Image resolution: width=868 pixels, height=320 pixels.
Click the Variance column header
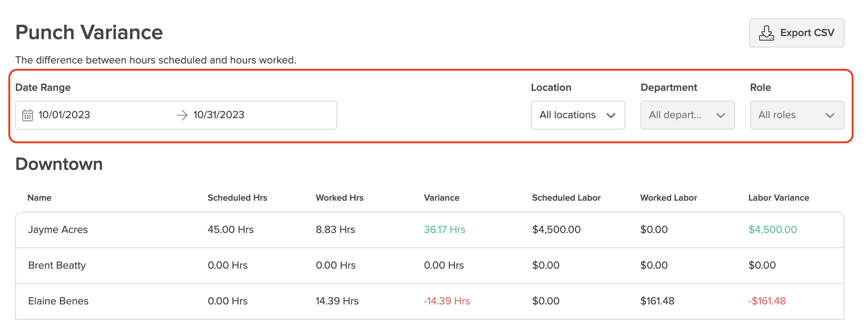[x=442, y=198]
